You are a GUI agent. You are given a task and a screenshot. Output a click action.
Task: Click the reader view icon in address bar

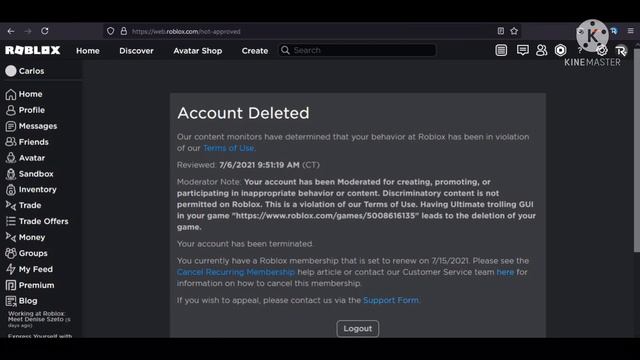pyautogui.click(x=501, y=31)
